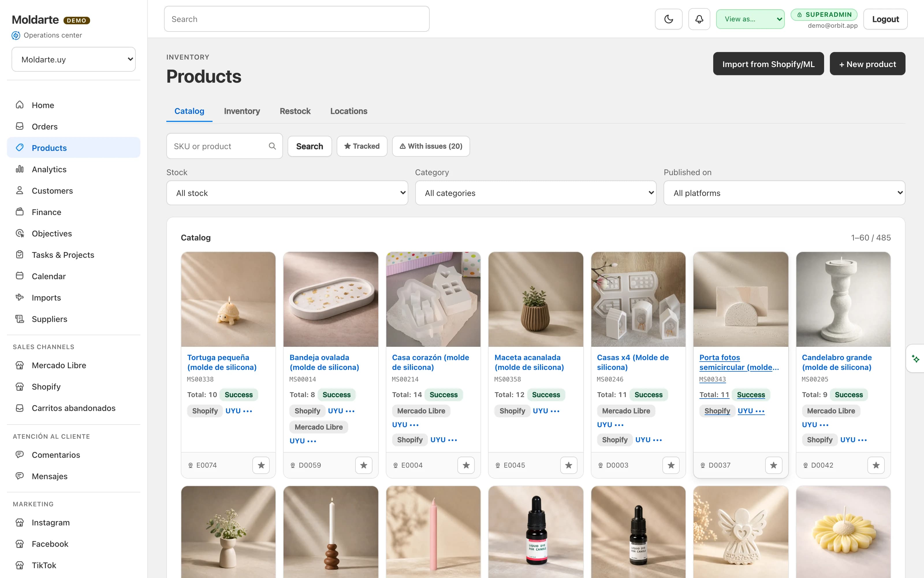Open the View as... dropdown

tap(750, 19)
